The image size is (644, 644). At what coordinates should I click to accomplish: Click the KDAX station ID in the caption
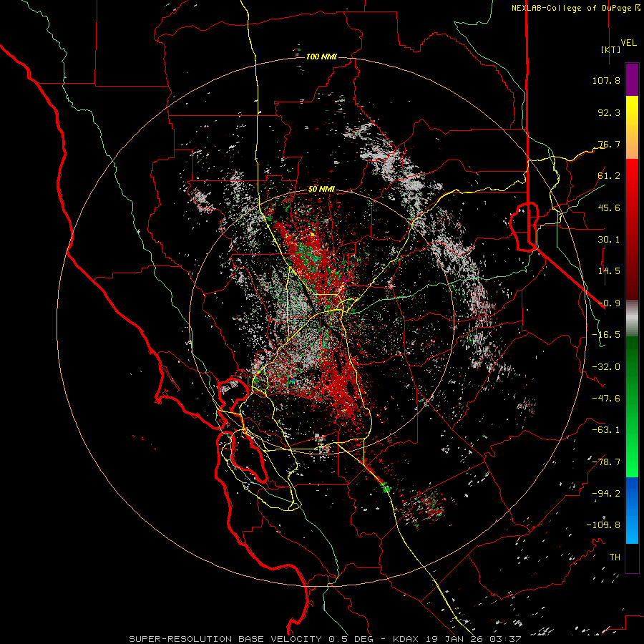point(406,639)
